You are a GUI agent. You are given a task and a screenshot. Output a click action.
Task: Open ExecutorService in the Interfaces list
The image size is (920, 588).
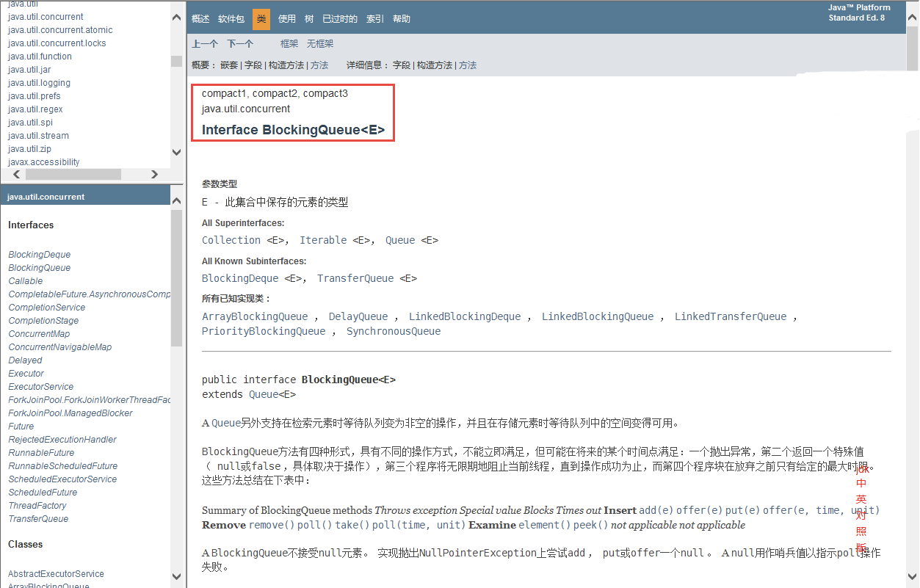[x=41, y=387]
